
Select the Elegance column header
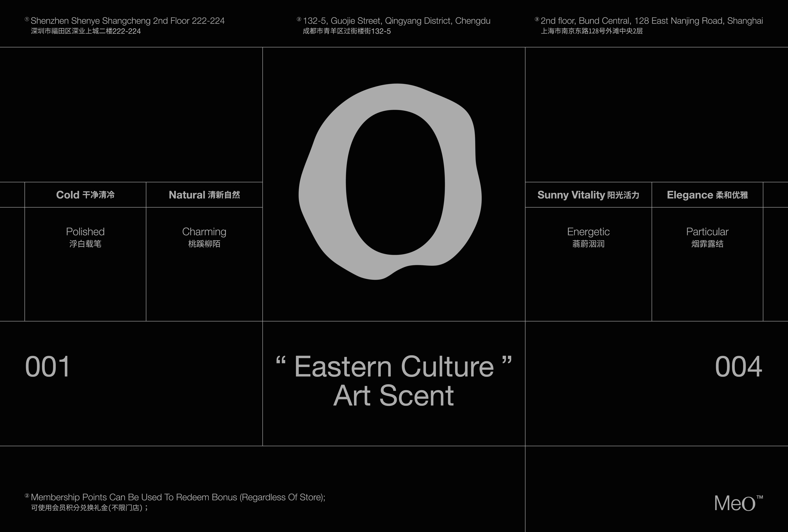[x=707, y=195]
